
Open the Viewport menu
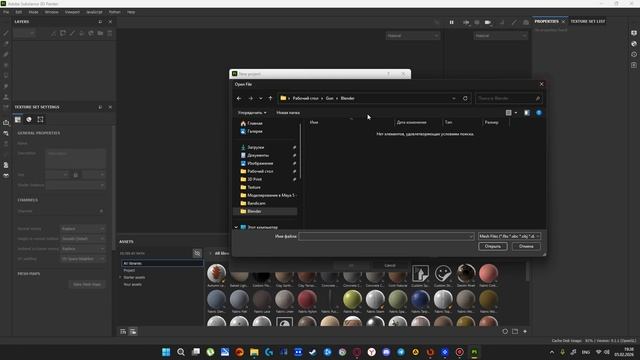click(x=72, y=12)
